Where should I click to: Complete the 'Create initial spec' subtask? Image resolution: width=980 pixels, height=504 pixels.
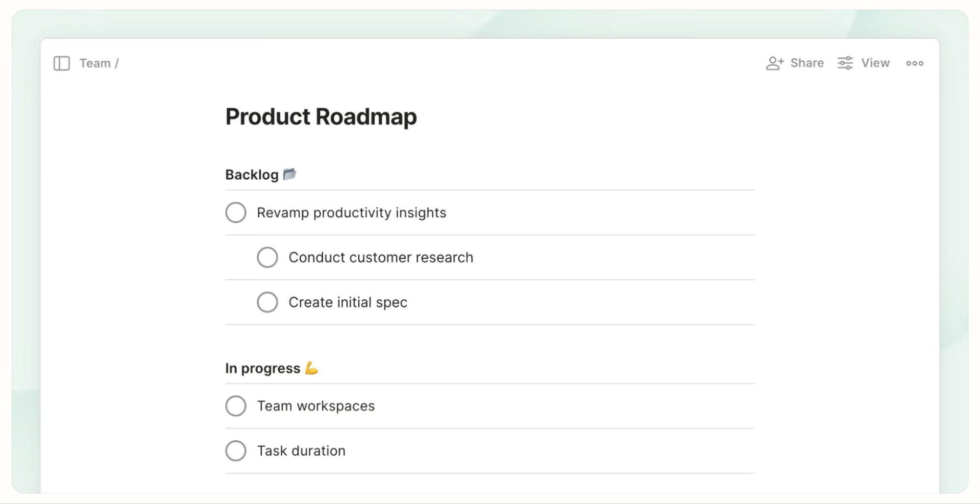(x=267, y=302)
